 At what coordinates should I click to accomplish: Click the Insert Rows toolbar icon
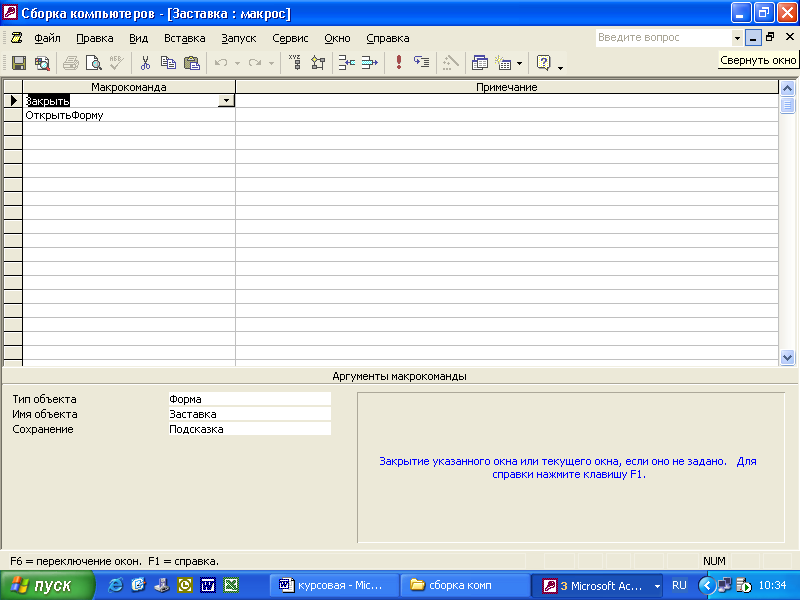click(346, 63)
